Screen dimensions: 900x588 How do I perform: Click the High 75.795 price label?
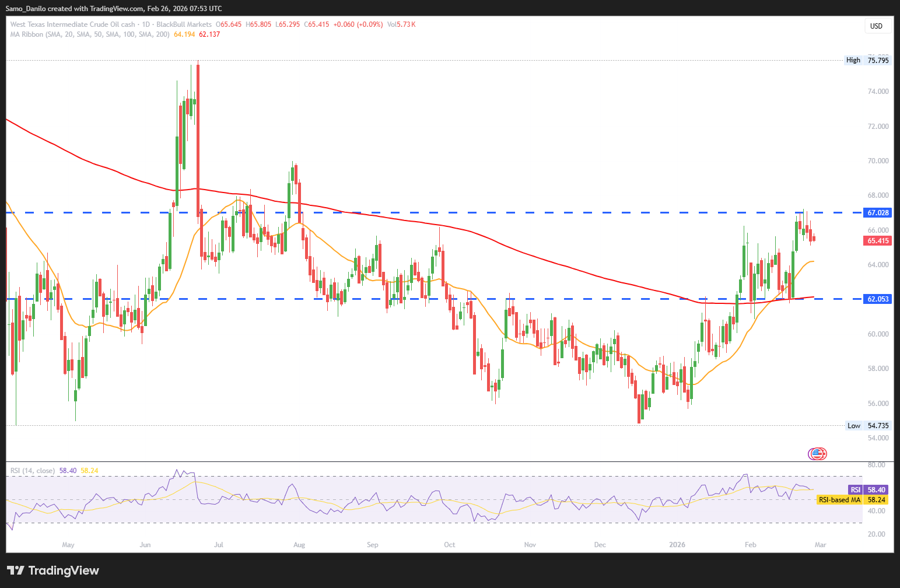[x=868, y=60]
